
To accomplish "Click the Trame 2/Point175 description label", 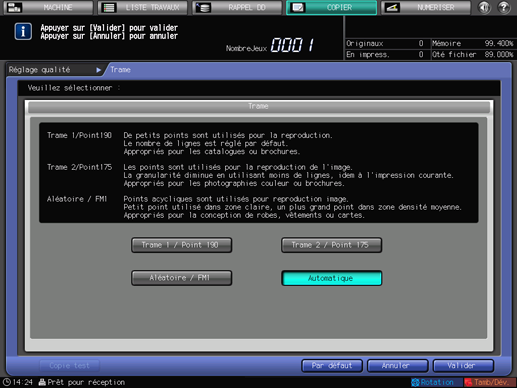I will pyautogui.click(x=79, y=167).
